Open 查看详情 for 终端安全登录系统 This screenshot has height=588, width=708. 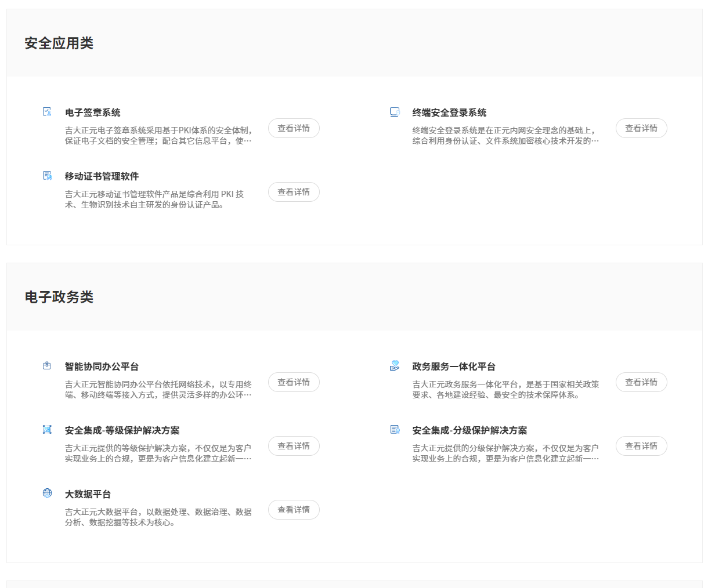pos(641,128)
